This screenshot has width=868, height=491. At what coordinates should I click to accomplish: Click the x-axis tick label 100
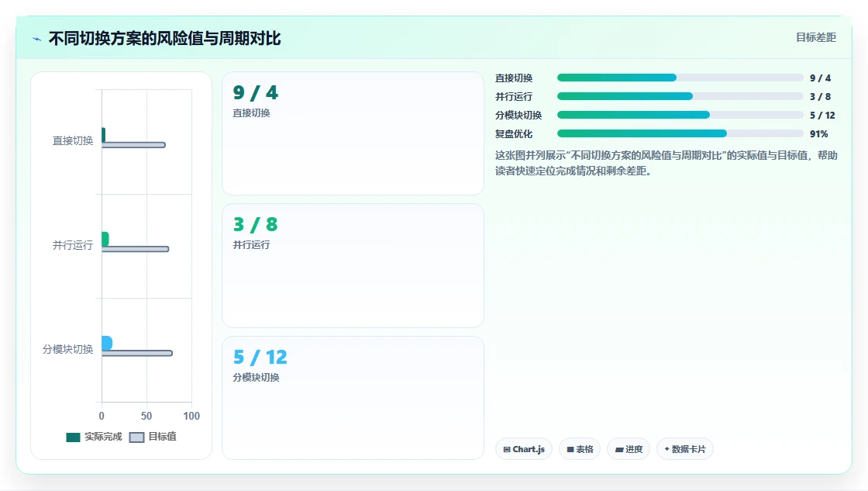tap(191, 416)
